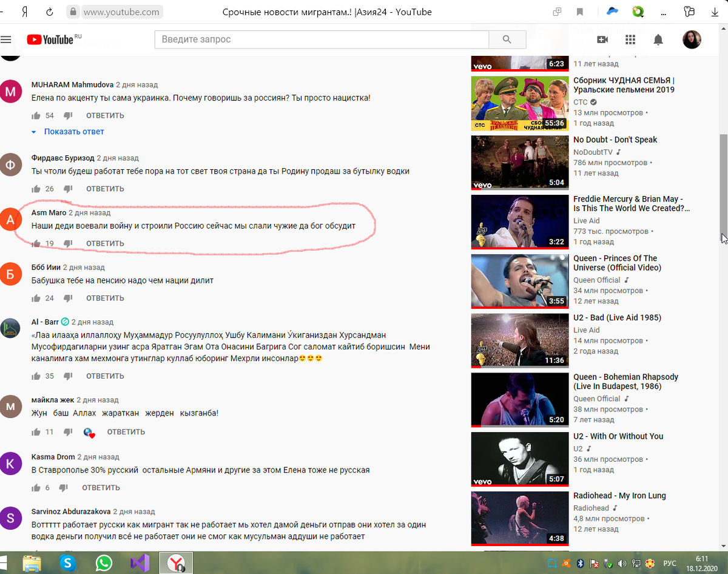728x574 pixels.
Task: Dislike Kasma Drom's comment
Action: point(64,488)
